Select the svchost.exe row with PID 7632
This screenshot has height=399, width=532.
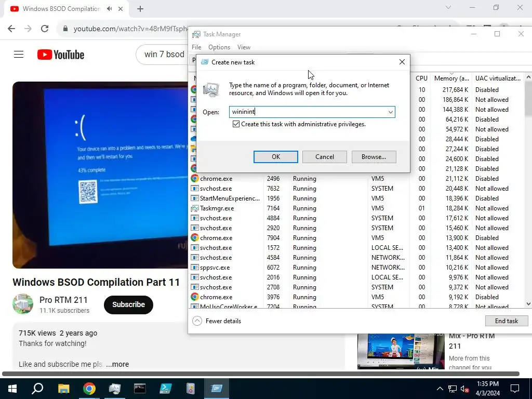tap(356, 189)
